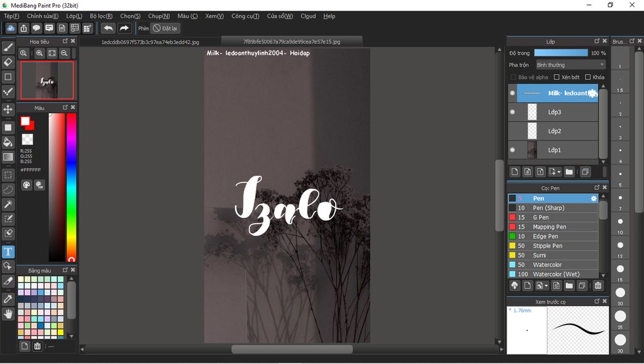Select the Lasso tool

8,190
